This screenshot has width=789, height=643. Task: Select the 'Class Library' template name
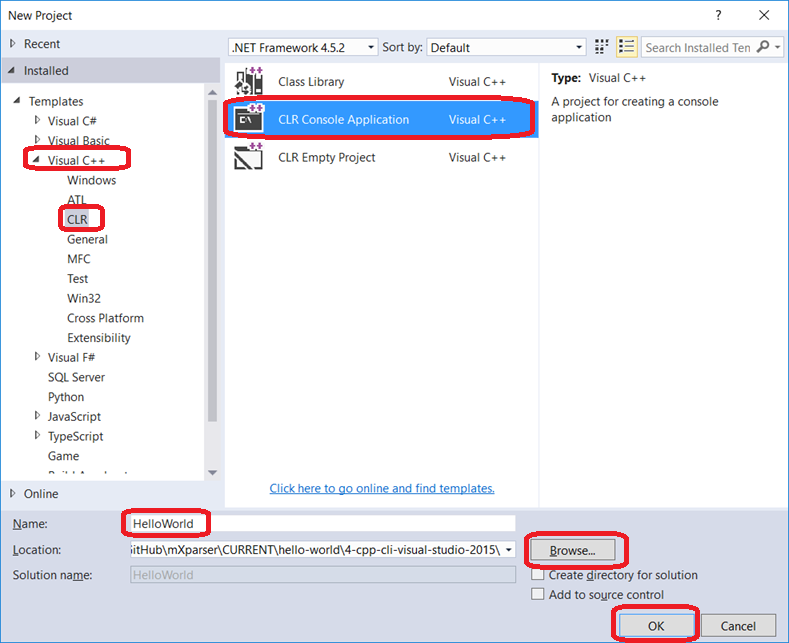point(311,82)
